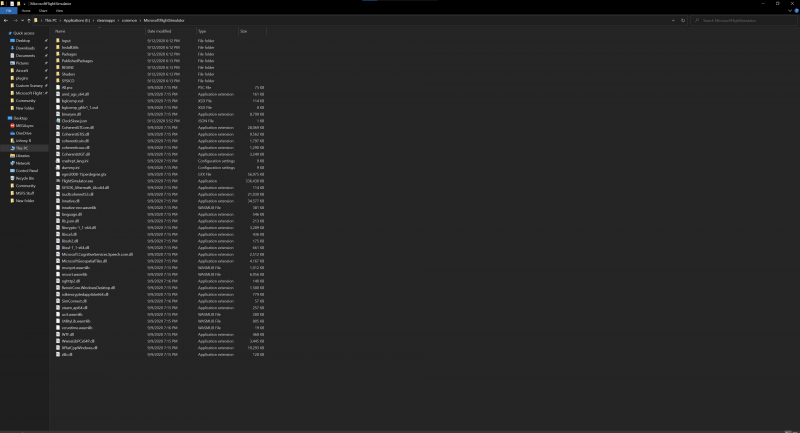Viewport: 800px width, 433px height.
Task: Select the libssh2.dll file
Action: click(70, 241)
